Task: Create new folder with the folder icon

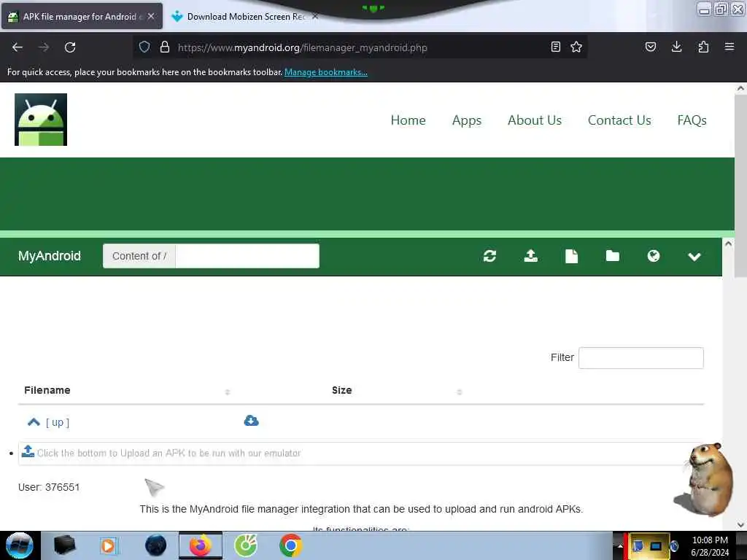Action: tap(613, 256)
